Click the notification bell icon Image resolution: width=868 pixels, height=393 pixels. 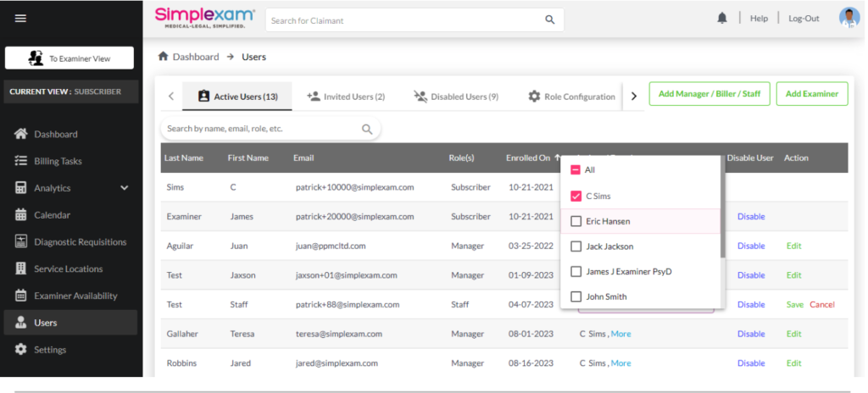click(722, 18)
